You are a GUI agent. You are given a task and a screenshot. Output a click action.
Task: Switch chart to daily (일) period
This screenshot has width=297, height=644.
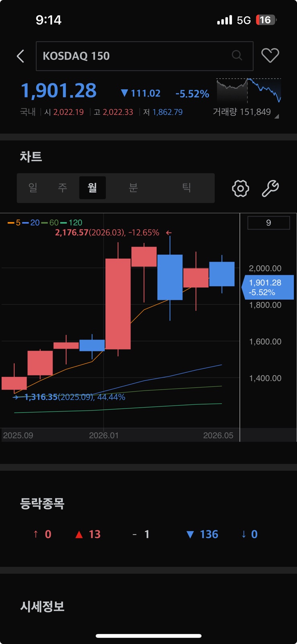[x=33, y=188]
